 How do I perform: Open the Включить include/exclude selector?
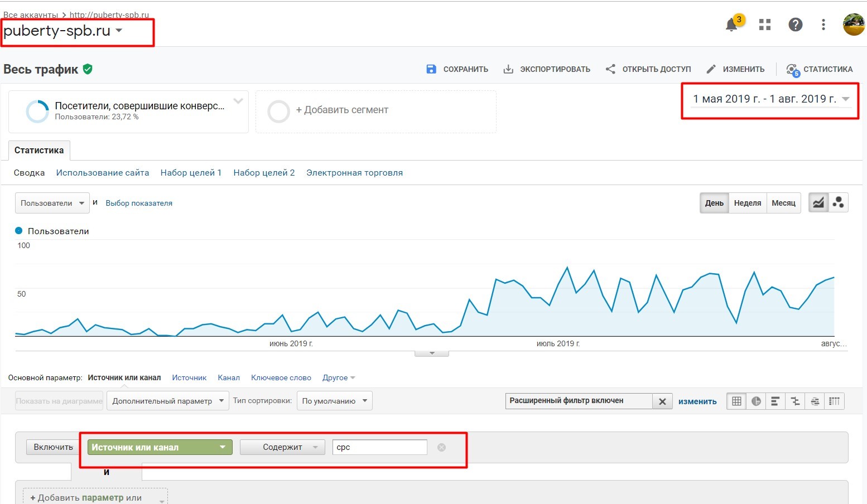point(53,447)
